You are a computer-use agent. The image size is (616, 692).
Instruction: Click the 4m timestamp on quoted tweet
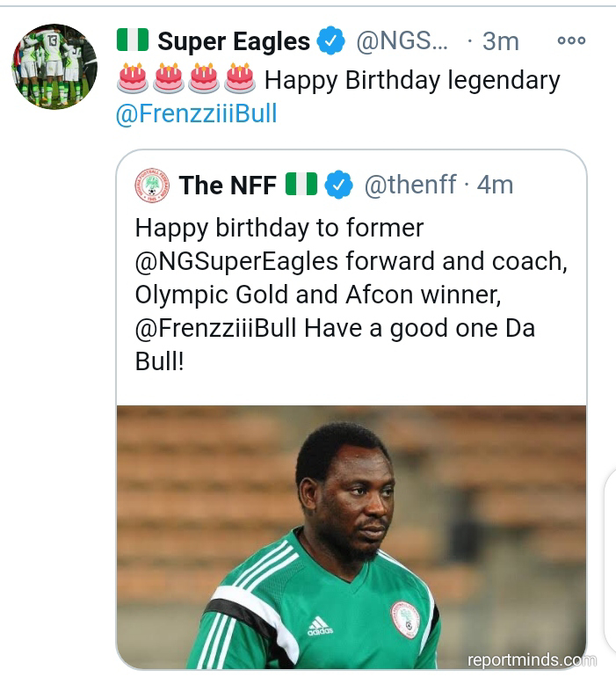click(x=495, y=185)
